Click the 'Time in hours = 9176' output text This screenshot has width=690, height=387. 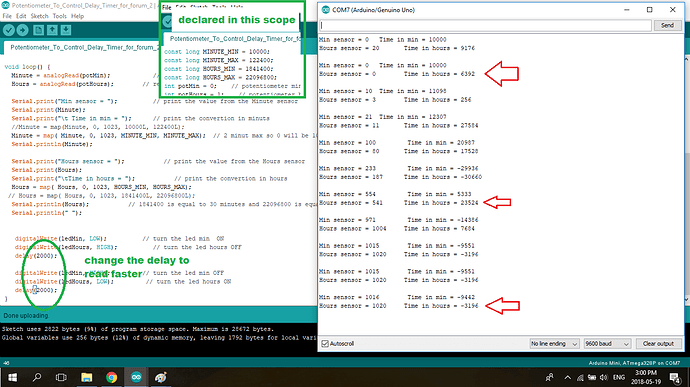(x=439, y=48)
